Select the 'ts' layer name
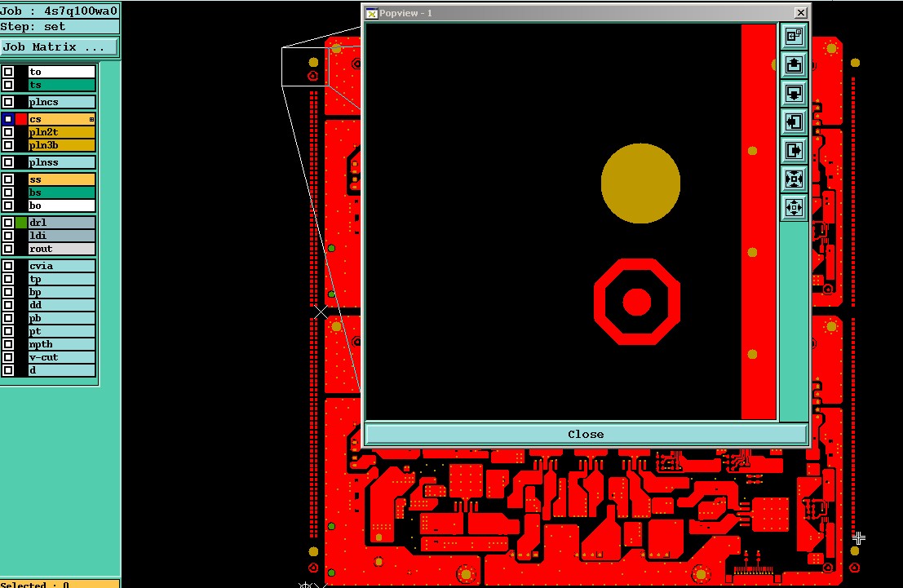 pos(62,86)
